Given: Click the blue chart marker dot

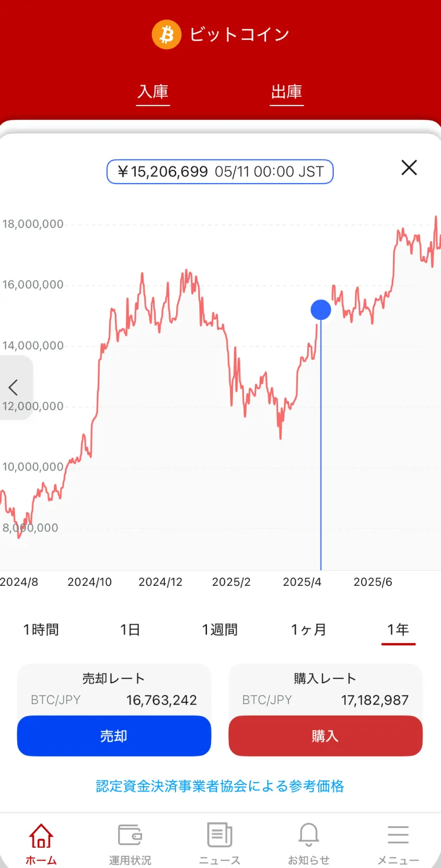Looking at the screenshot, I should point(321,310).
